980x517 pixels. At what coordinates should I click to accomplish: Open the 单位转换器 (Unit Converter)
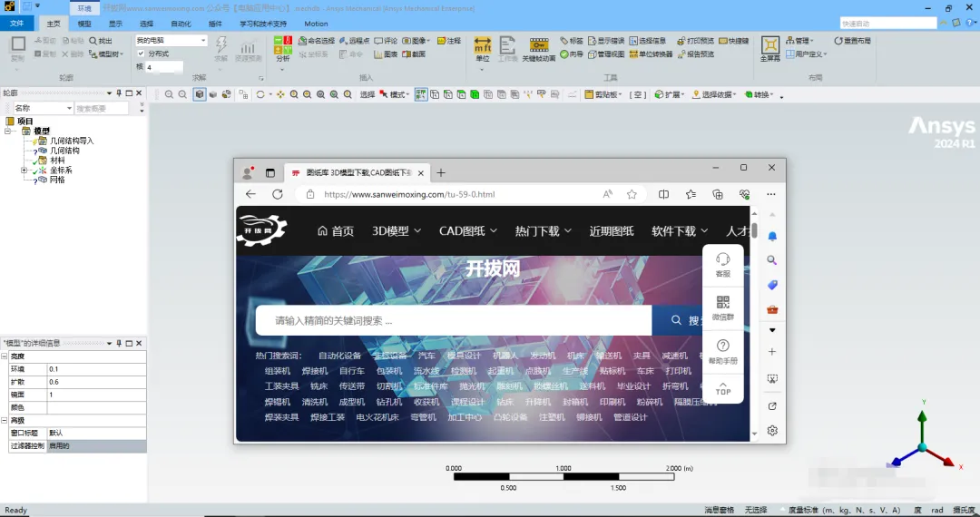[x=651, y=54]
